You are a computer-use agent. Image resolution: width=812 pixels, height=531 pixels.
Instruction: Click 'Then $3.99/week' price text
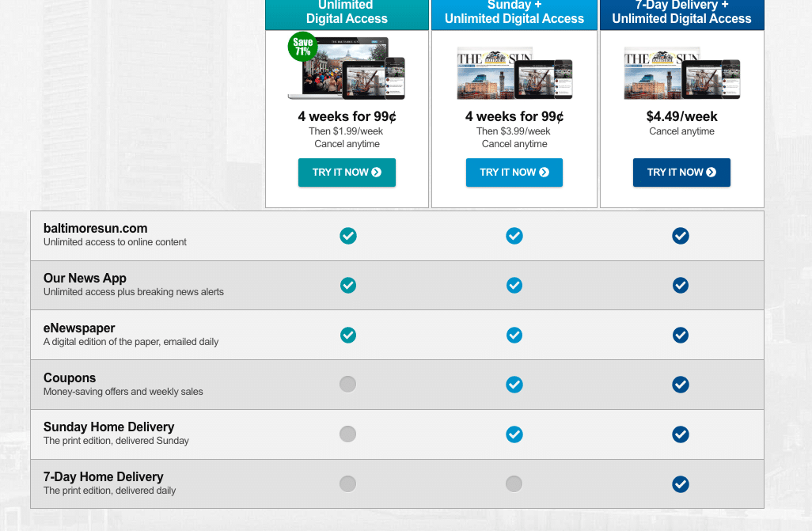pos(513,131)
